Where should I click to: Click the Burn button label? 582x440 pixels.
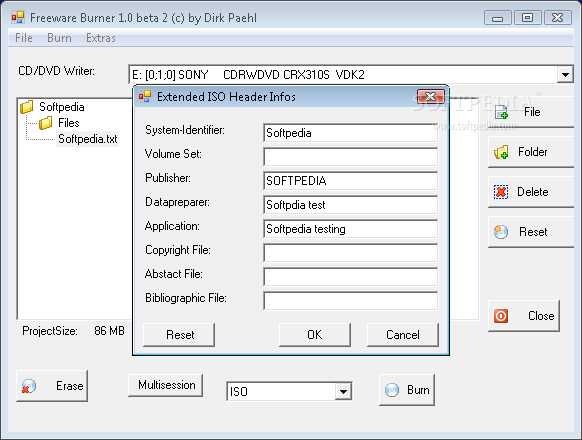[418, 390]
